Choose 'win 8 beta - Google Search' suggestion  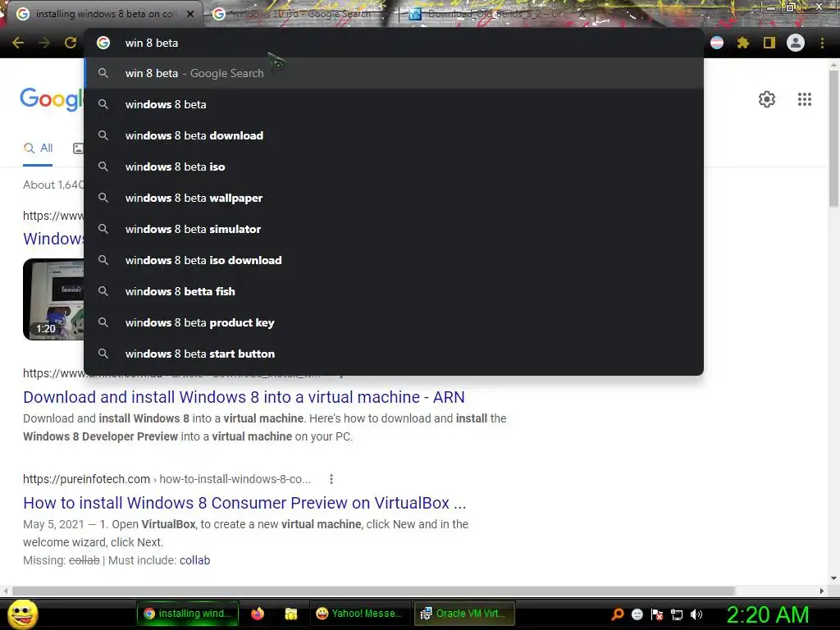point(394,73)
